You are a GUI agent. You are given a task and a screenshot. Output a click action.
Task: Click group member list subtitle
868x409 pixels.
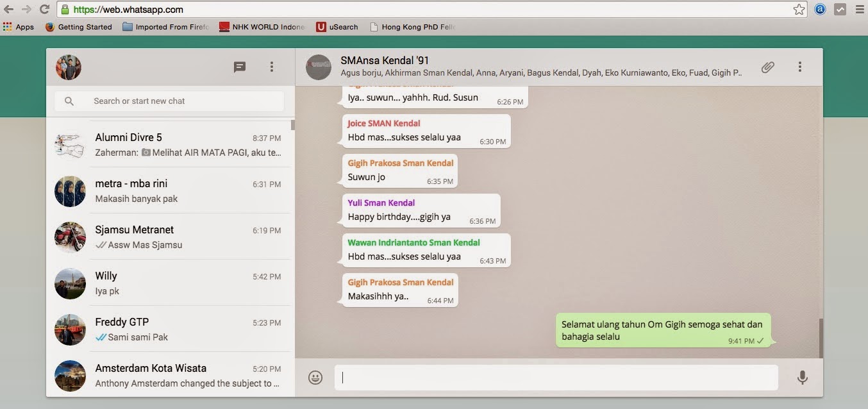(x=541, y=73)
